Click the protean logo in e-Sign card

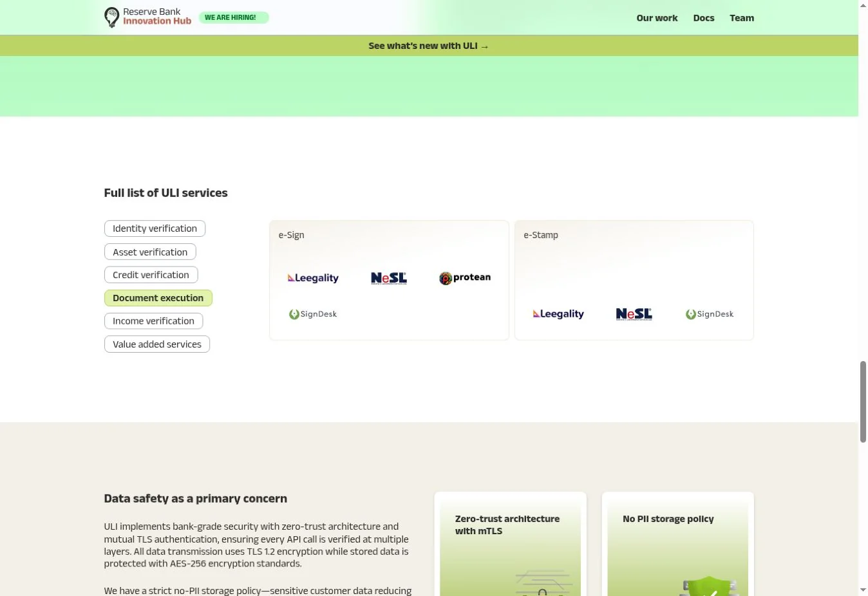tap(465, 278)
